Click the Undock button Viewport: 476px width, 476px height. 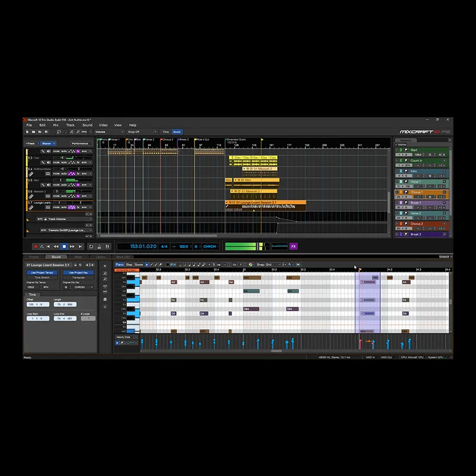[x=444, y=256]
